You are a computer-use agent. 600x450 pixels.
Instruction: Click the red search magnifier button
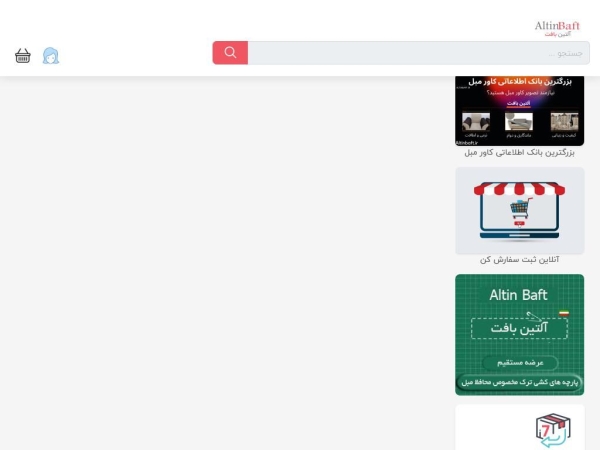tap(230, 53)
